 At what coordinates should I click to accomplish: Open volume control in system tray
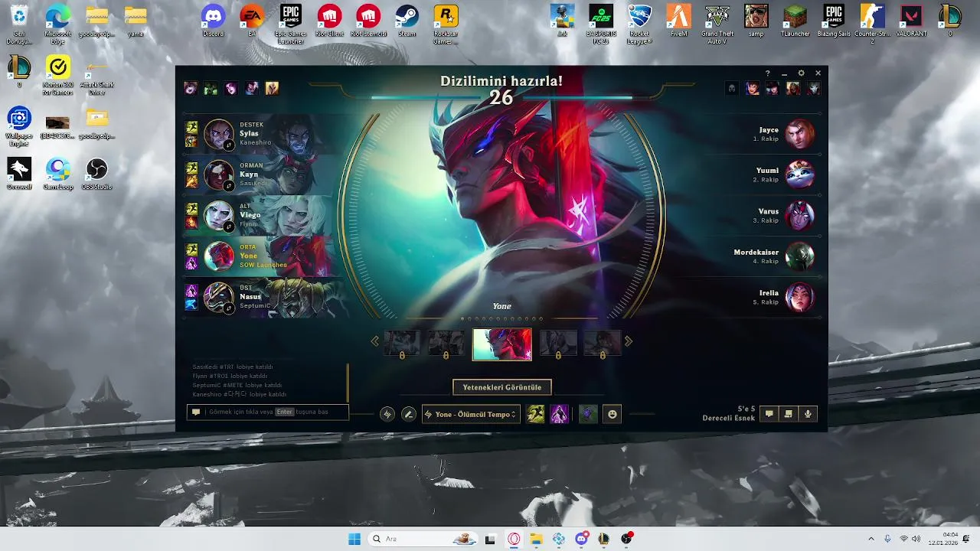coord(916,539)
